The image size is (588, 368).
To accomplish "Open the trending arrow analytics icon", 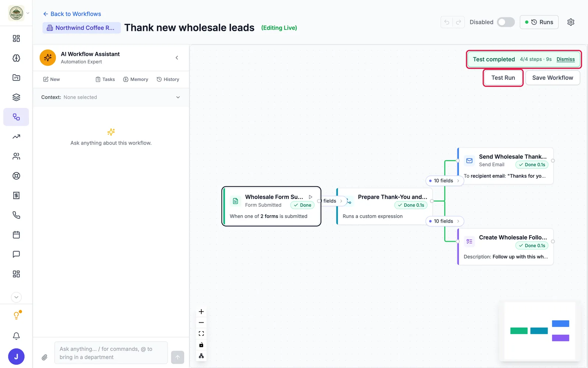I will coord(16,137).
